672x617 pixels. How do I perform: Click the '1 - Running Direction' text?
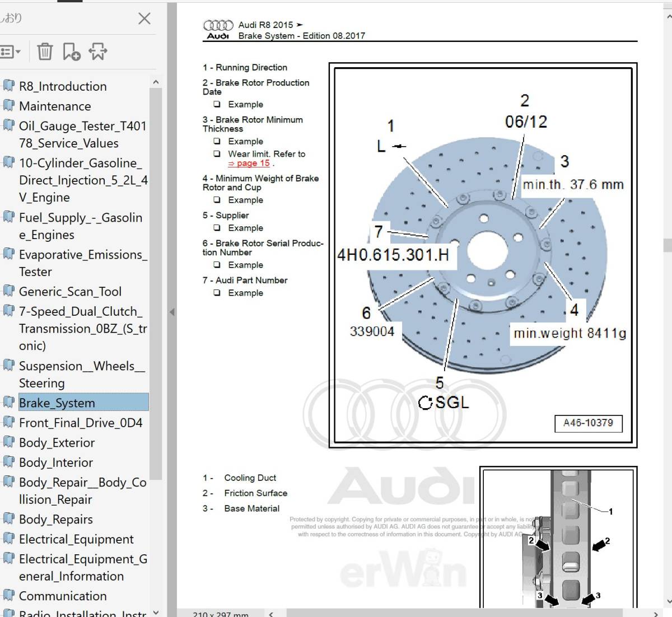click(x=245, y=68)
